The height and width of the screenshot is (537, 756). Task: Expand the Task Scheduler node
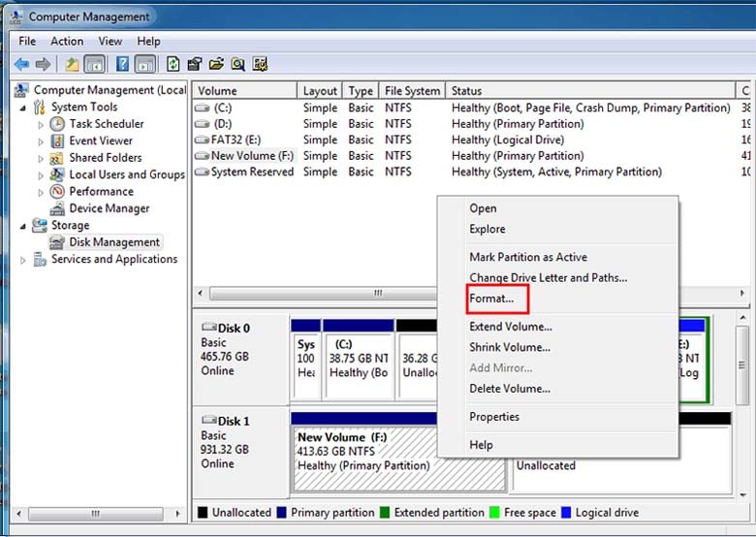[x=41, y=125]
